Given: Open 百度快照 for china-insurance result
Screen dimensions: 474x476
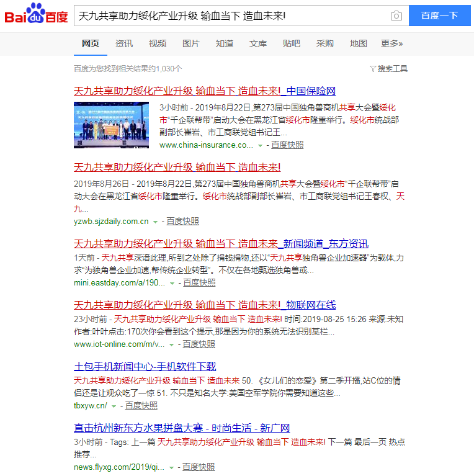Looking at the screenshot, I should point(287,145).
